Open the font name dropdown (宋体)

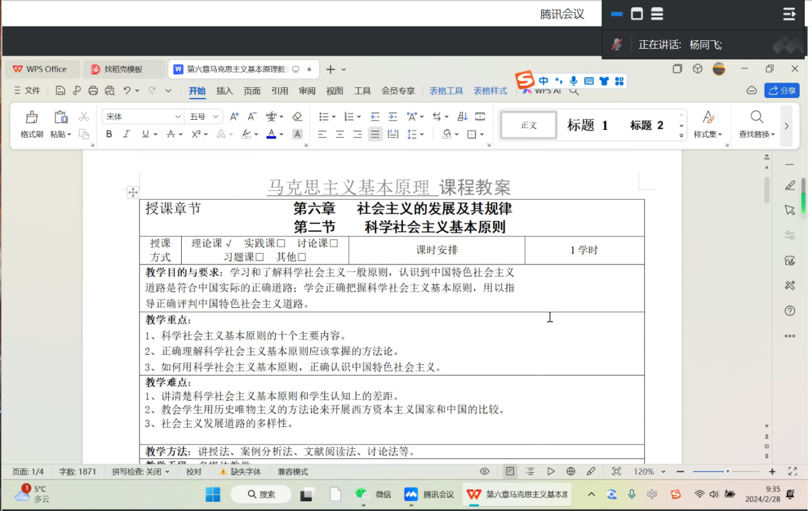pos(178,117)
